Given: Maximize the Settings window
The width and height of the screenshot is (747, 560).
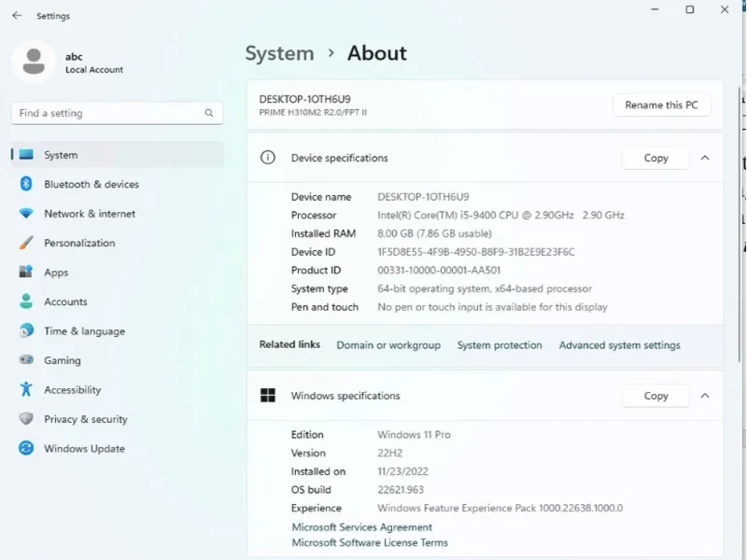Looking at the screenshot, I should [690, 9].
